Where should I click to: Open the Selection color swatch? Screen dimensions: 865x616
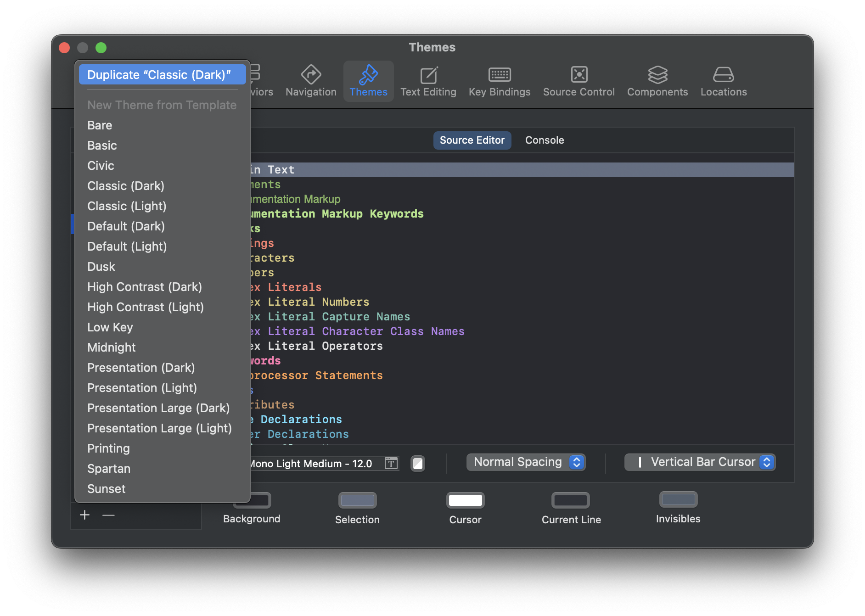pyautogui.click(x=357, y=500)
